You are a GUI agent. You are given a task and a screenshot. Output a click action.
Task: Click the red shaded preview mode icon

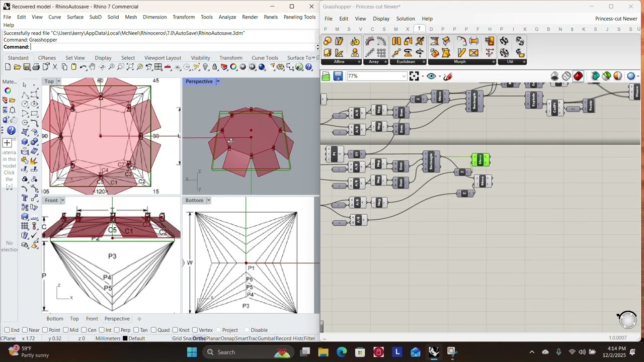click(578, 76)
